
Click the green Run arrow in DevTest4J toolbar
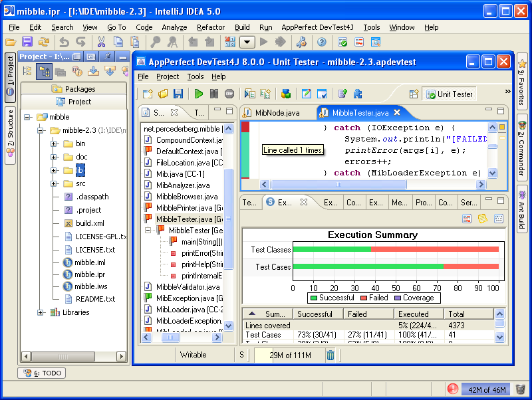(x=198, y=94)
